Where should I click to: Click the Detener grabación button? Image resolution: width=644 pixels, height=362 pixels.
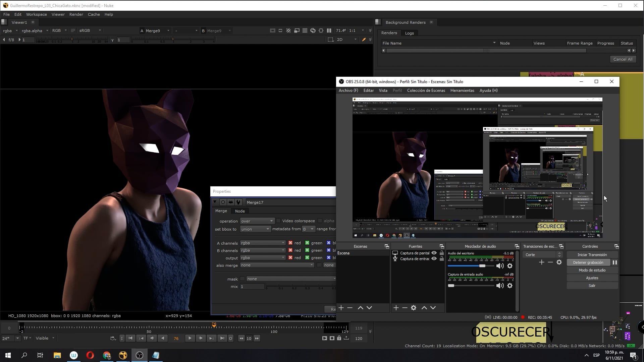coord(588,262)
